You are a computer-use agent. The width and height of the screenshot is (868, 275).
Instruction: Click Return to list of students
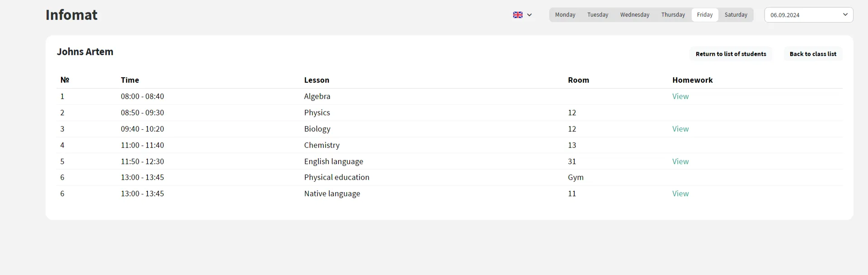tap(731, 54)
